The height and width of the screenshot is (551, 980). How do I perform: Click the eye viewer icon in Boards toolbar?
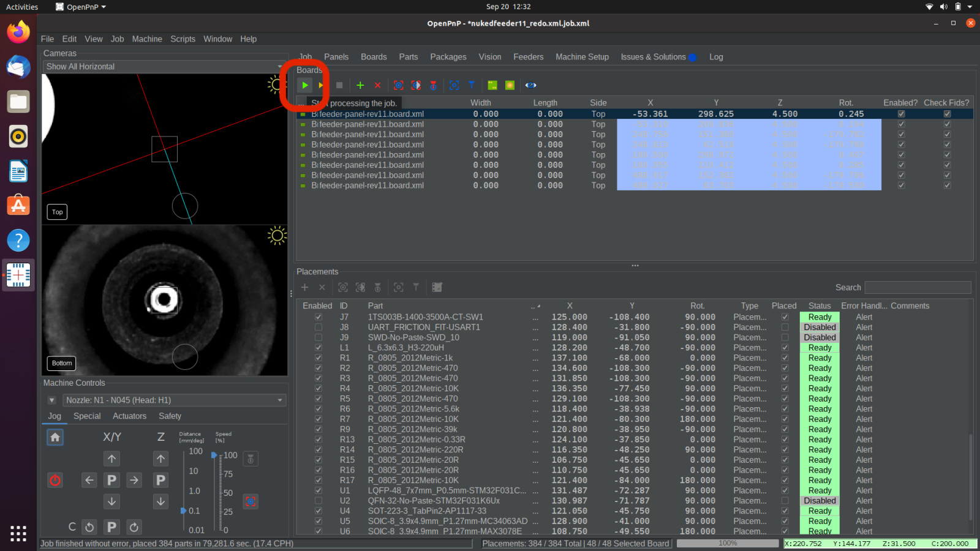click(x=530, y=85)
